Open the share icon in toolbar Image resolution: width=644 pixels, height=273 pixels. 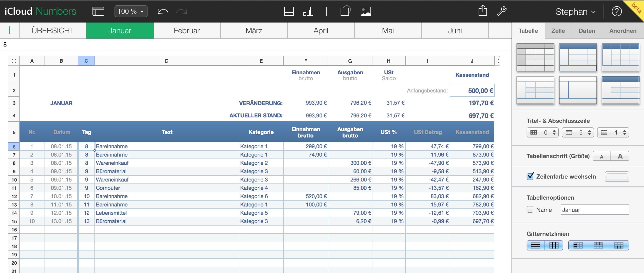(x=483, y=11)
